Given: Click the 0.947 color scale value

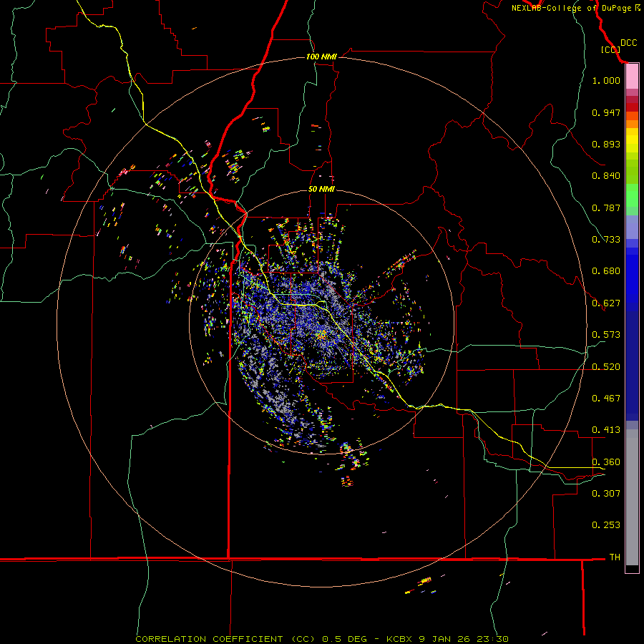Looking at the screenshot, I should 606,112.
